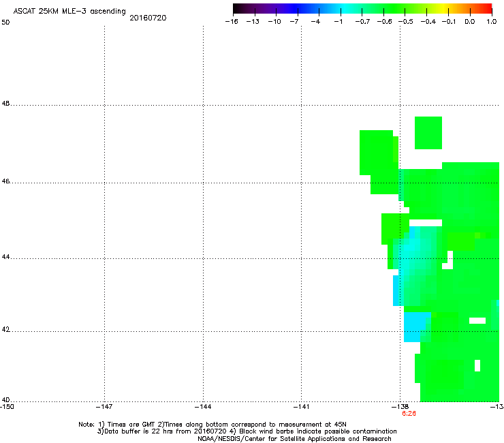Click the longitude label -144
Image resolution: width=504 pixels, height=443 pixels.
coord(203,407)
